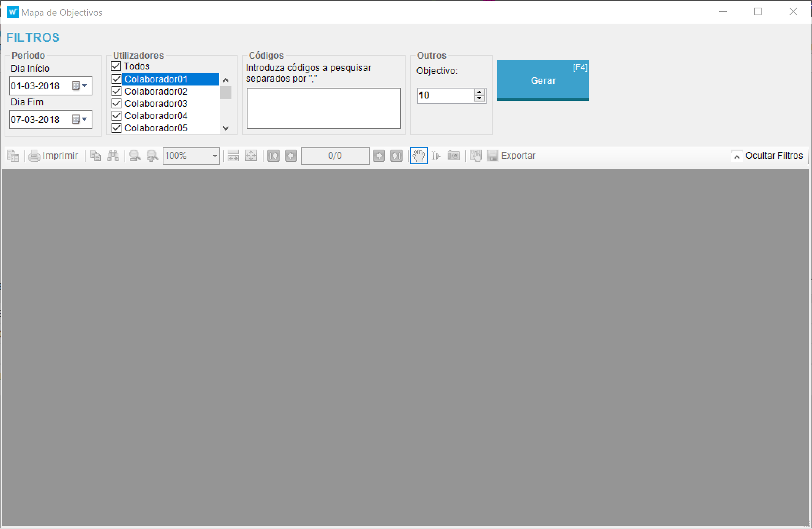The width and height of the screenshot is (812, 529).
Task: Go to first page of report
Action: pos(273,156)
